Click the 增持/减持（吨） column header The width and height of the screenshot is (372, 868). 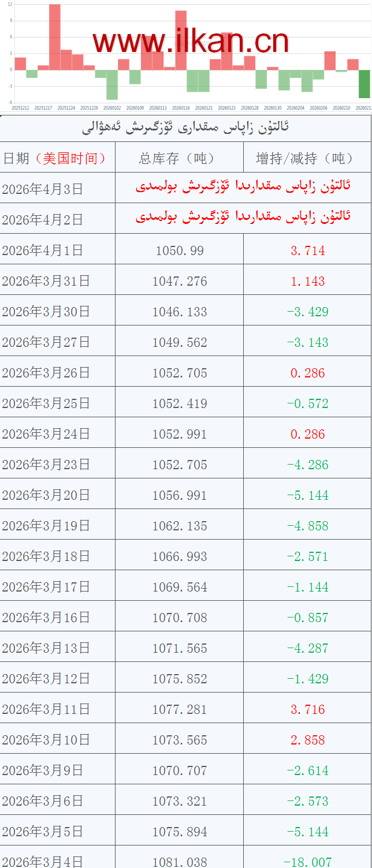(307, 158)
